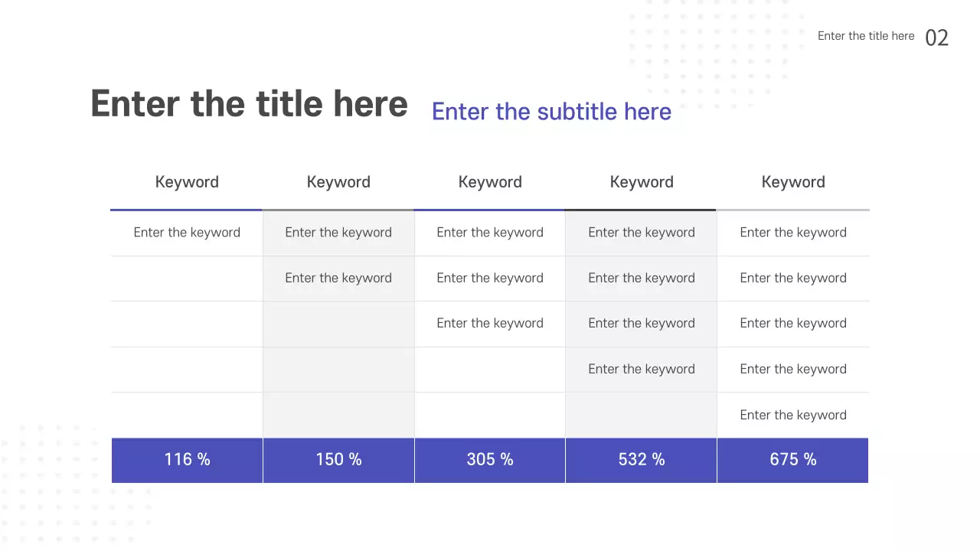Select the 532 % total cell
This screenshot has height=551, width=980.
click(x=642, y=460)
